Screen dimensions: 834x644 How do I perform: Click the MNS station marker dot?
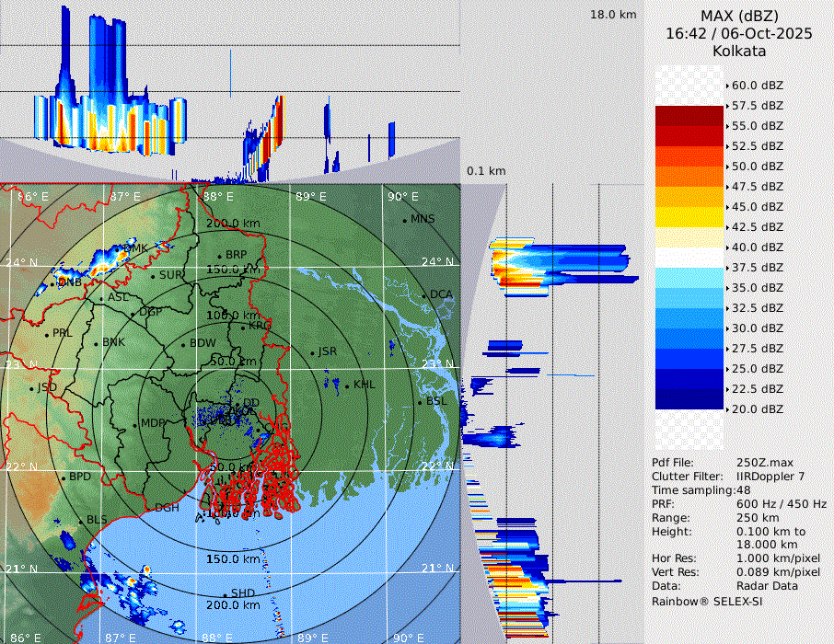click(404, 220)
